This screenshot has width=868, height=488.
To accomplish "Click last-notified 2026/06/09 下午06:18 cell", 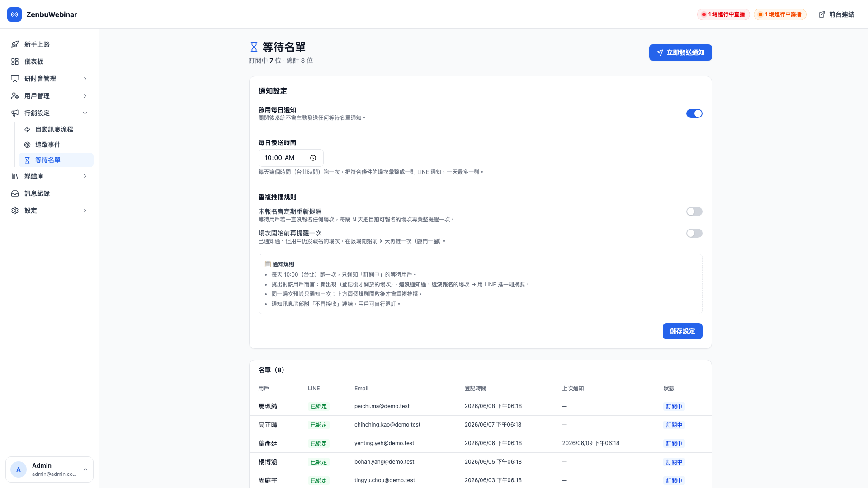I will click(x=591, y=443).
